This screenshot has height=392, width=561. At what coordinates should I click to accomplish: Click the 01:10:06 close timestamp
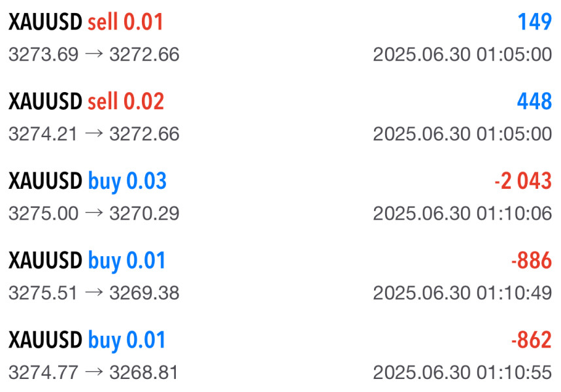point(462,214)
